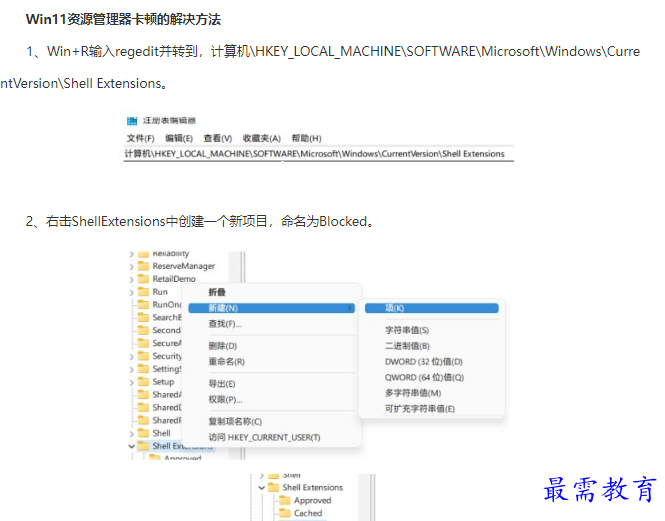The image size is (665, 521).
Task: Expand the RetailDemo key chevron
Action: point(131,280)
